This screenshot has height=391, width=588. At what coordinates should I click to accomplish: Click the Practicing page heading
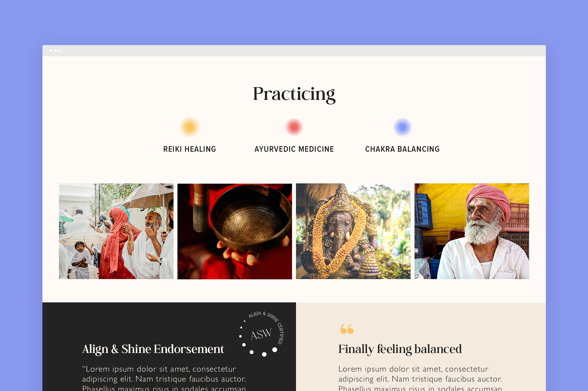[x=294, y=94]
